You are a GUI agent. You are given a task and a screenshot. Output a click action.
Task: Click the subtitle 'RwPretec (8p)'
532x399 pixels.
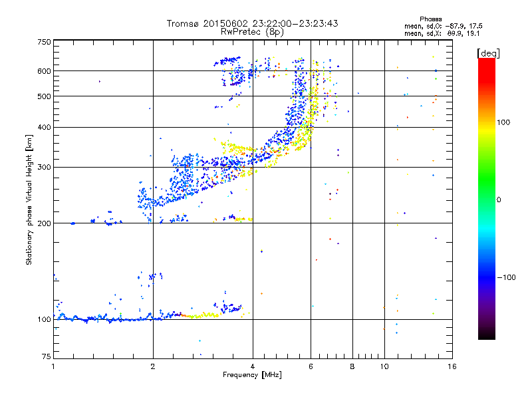pos(253,32)
